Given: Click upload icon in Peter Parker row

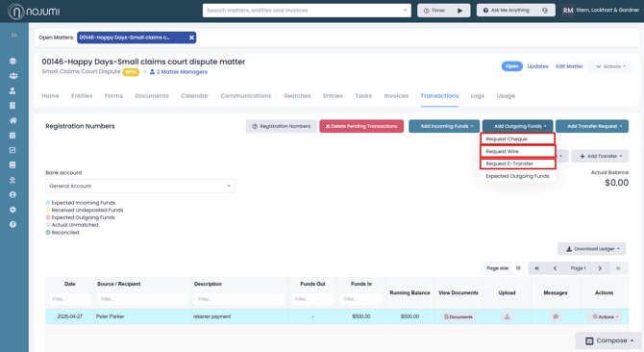Looking at the screenshot, I should point(507,316).
